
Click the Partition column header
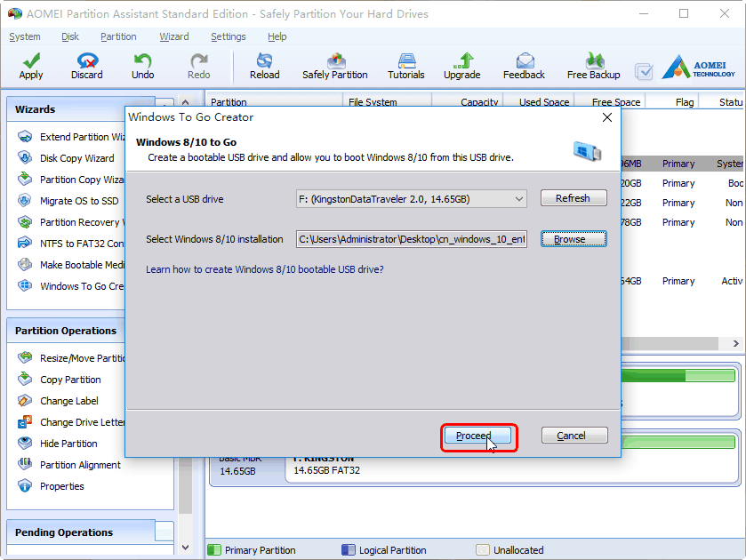click(x=275, y=102)
